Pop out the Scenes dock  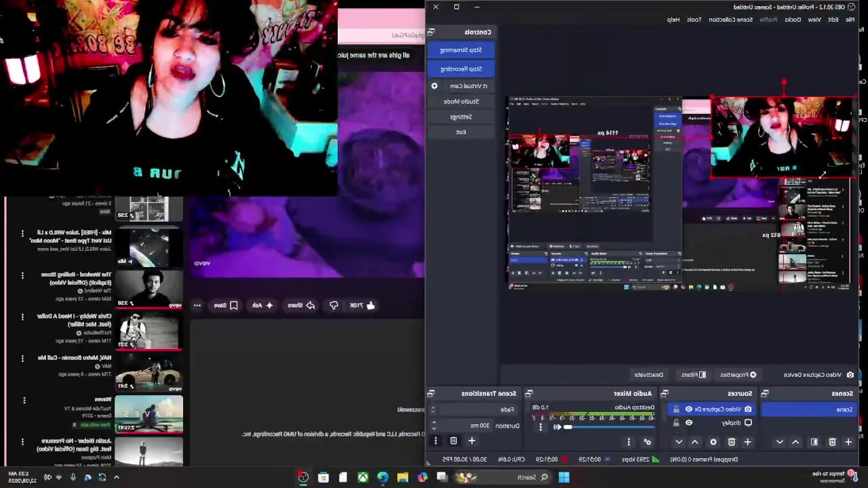765,393
